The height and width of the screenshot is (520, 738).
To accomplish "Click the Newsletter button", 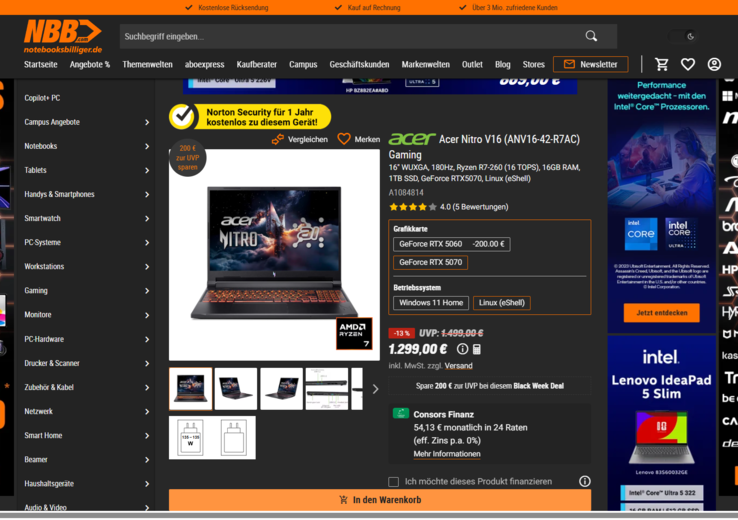I will [591, 64].
